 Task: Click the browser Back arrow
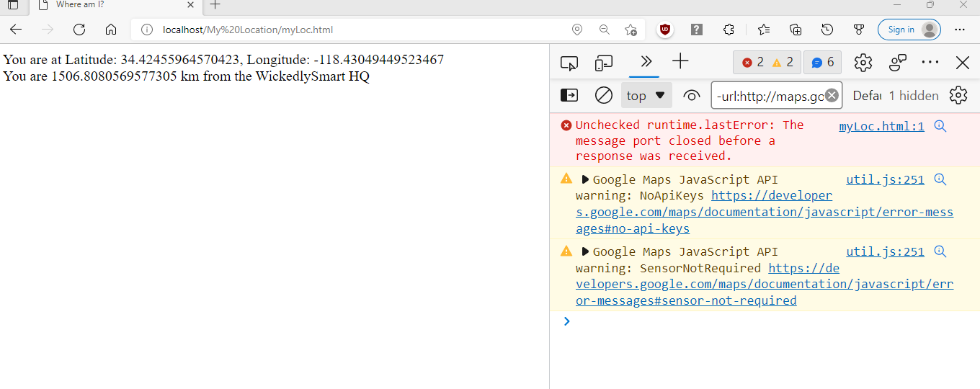[x=16, y=30]
